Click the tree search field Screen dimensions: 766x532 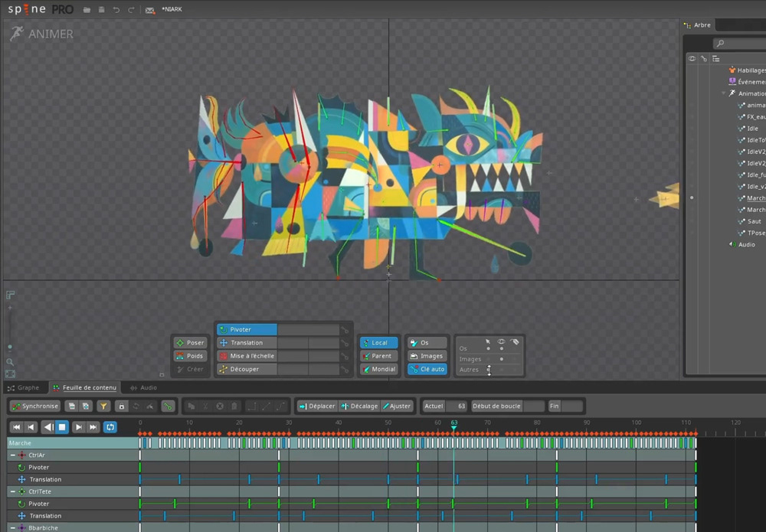tap(740, 44)
